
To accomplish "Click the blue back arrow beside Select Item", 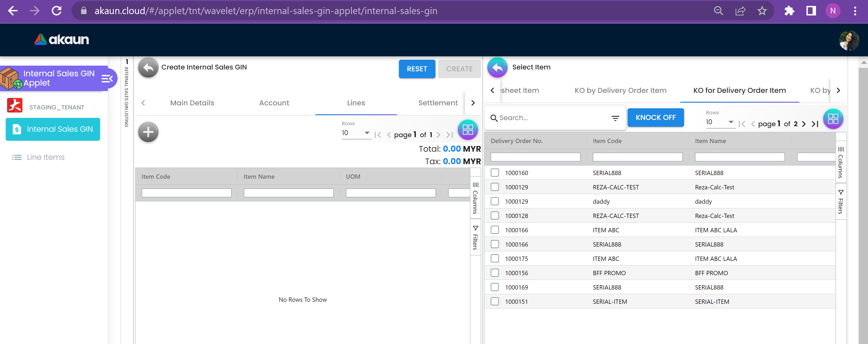I will (497, 68).
